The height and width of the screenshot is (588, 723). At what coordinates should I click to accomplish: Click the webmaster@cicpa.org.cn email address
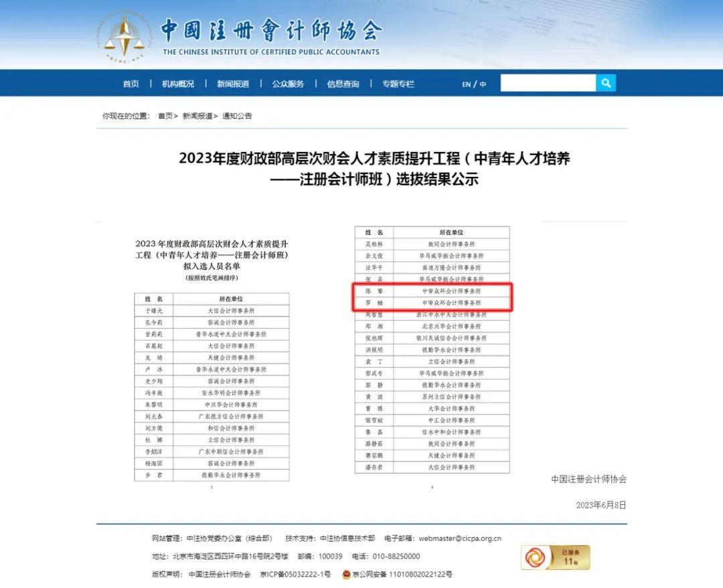click(x=459, y=538)
